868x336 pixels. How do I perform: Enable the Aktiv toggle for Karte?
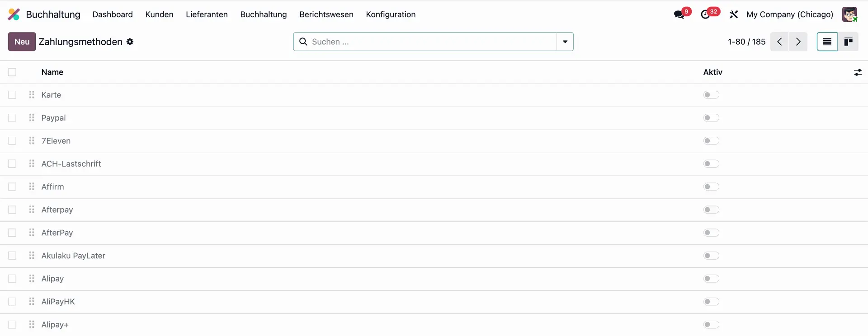click(x=711, y=95)
